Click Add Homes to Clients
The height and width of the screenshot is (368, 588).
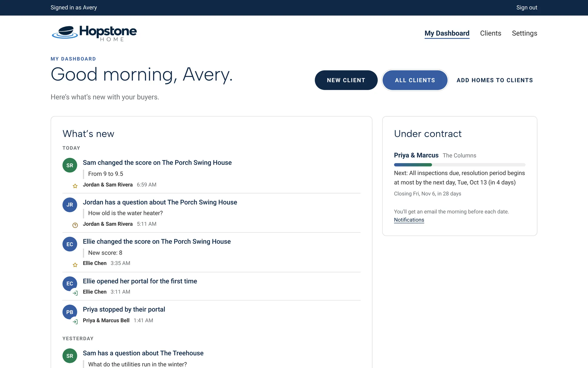[495, 80]
